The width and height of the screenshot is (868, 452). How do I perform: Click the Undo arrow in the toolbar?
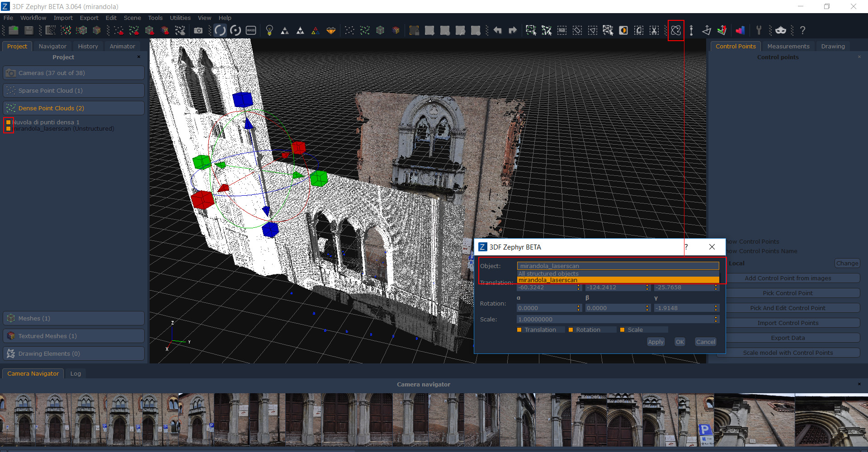(x=497, y=30)
